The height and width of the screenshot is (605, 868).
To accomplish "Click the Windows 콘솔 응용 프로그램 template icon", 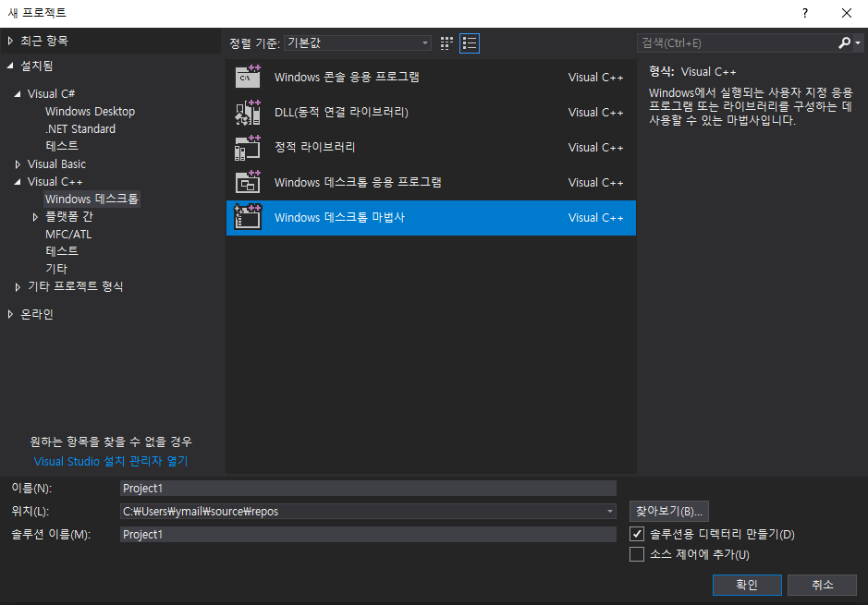I will 248,77.
